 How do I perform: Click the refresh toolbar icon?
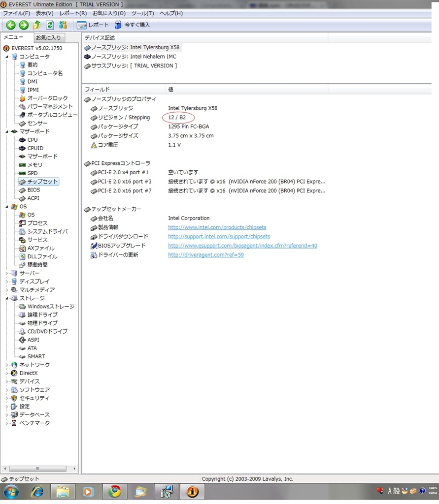pos(50,25)
